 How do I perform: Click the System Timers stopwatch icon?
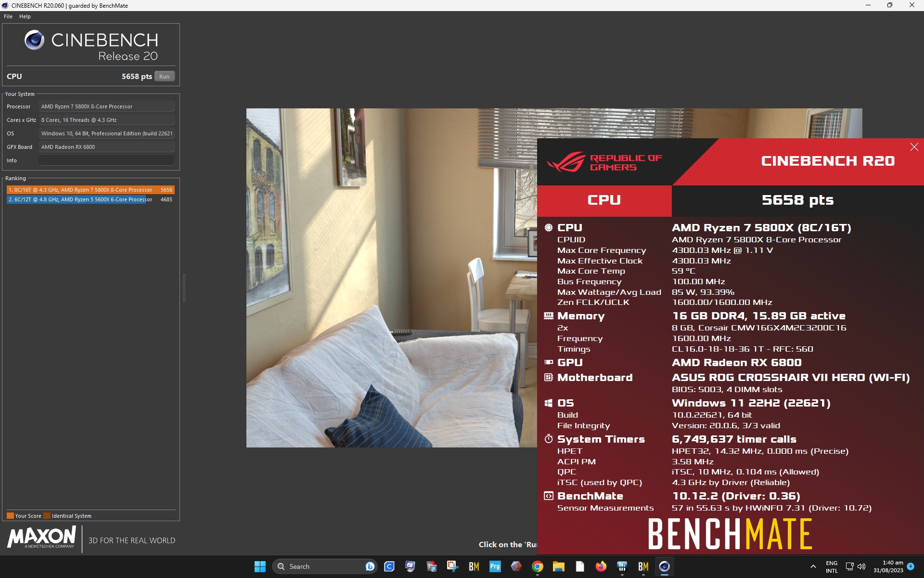[x=549, y=439]
